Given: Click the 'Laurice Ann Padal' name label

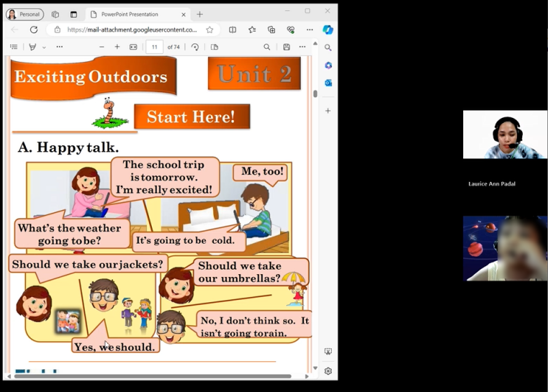Looking at the screenshot, I should point(492,183).
